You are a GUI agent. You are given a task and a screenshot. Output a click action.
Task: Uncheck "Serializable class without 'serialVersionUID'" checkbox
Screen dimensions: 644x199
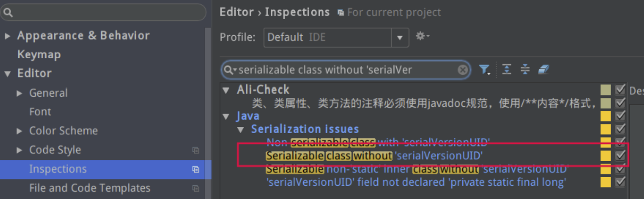tap(620, 155)
